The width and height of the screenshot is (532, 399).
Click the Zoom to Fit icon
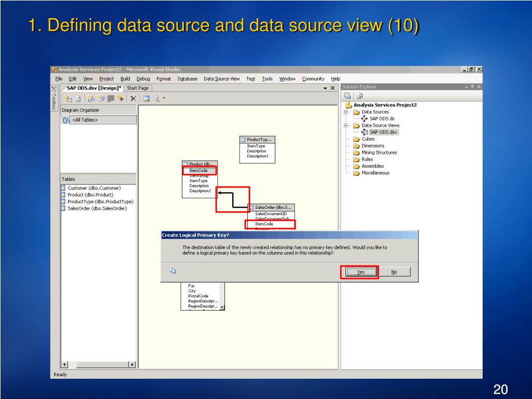[146, 98]
